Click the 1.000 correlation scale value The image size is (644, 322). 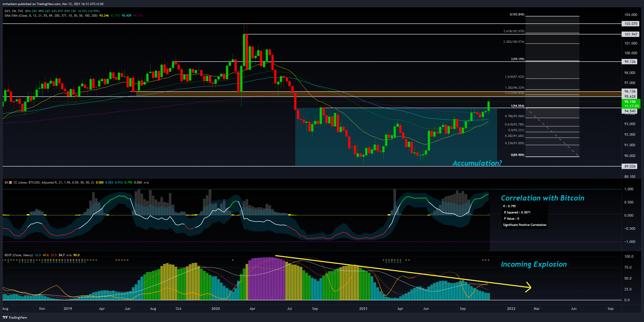pyautogui.click(x=629, y=189)
